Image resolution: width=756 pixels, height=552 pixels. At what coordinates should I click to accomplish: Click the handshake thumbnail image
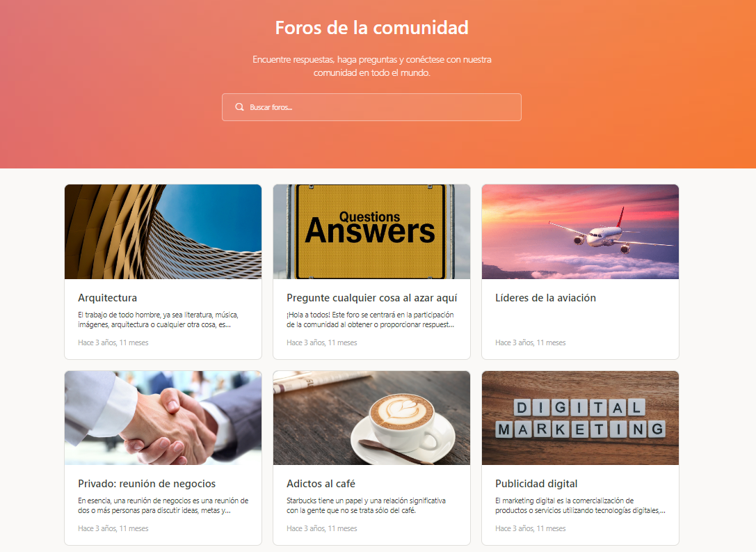tap(163, 418)
